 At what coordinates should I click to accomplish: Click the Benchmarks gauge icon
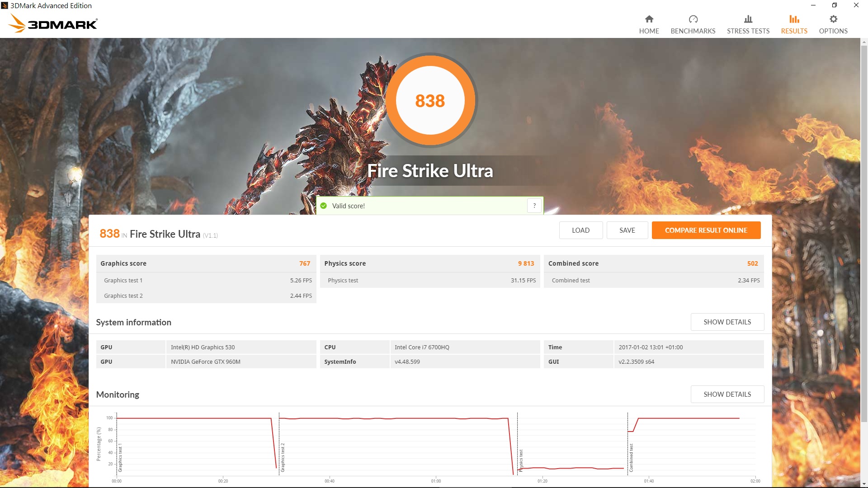point(693,19)
